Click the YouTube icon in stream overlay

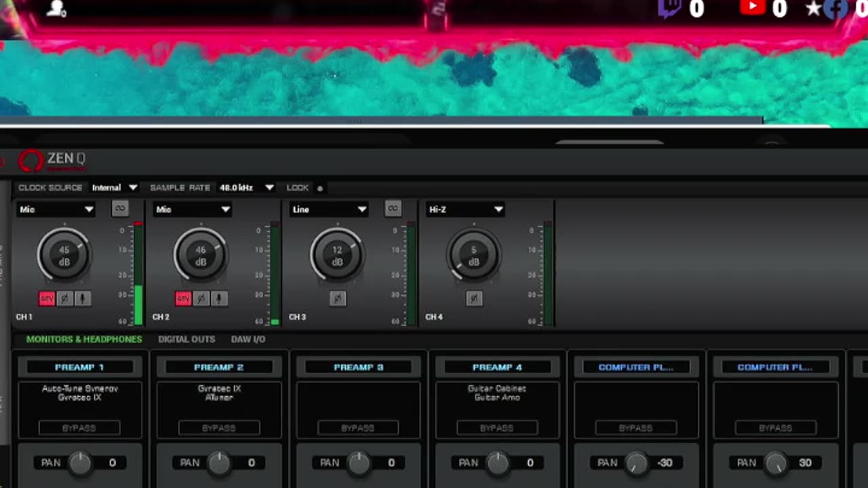point(753,8)
